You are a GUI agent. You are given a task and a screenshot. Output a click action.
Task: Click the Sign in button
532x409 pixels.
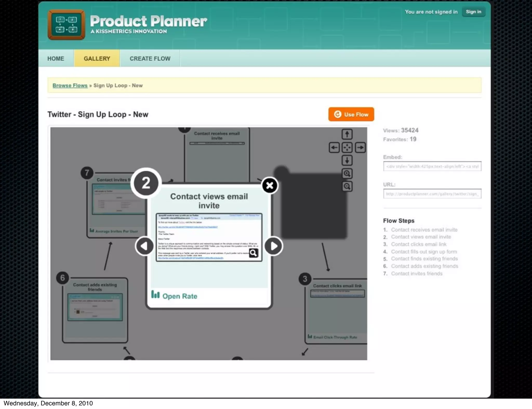coord(473,12)
